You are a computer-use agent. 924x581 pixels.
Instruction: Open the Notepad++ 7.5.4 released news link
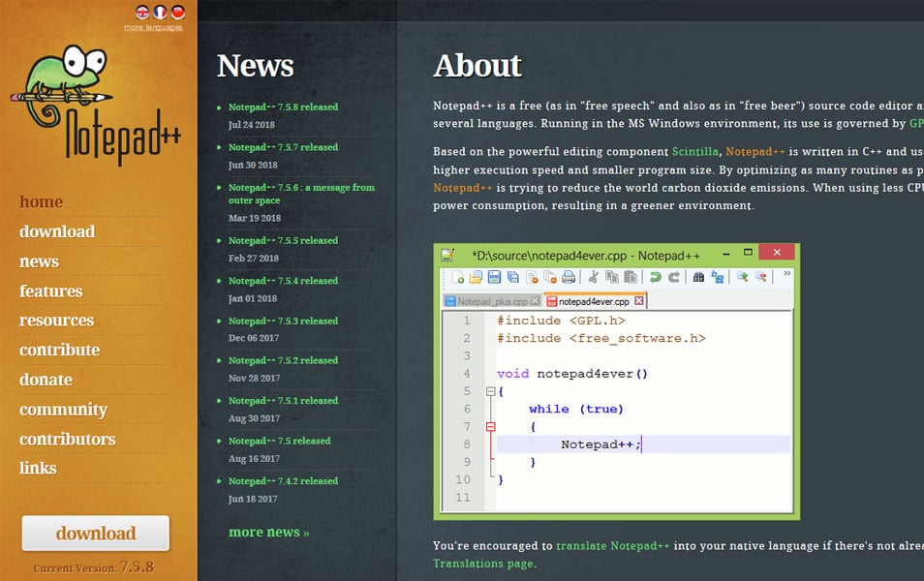click(x=284, y=281)
